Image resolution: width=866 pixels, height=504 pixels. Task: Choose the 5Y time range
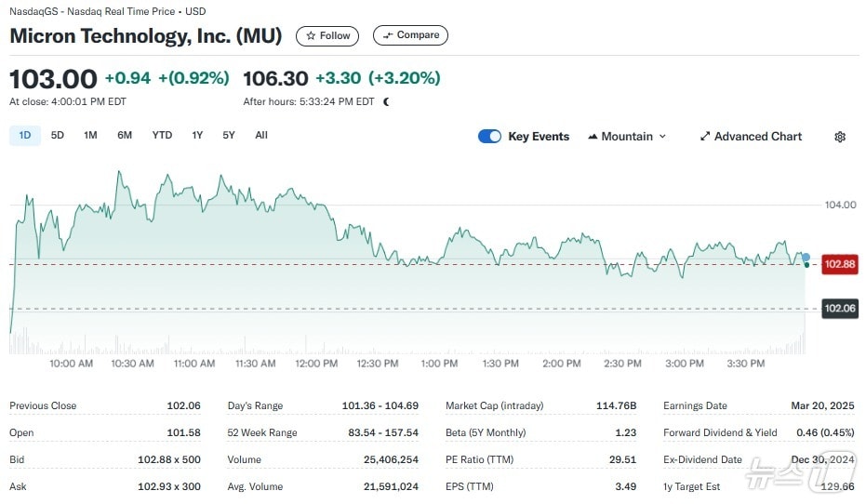tap(229, 136)
